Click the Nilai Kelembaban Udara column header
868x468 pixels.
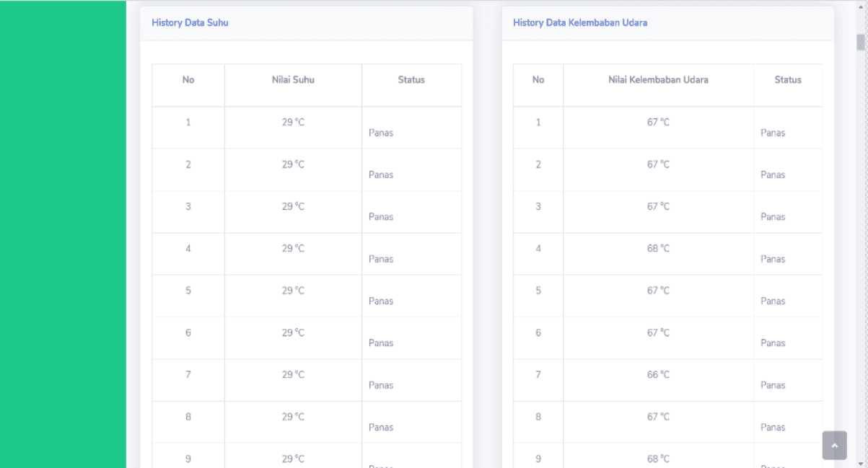tap(658, 80)
